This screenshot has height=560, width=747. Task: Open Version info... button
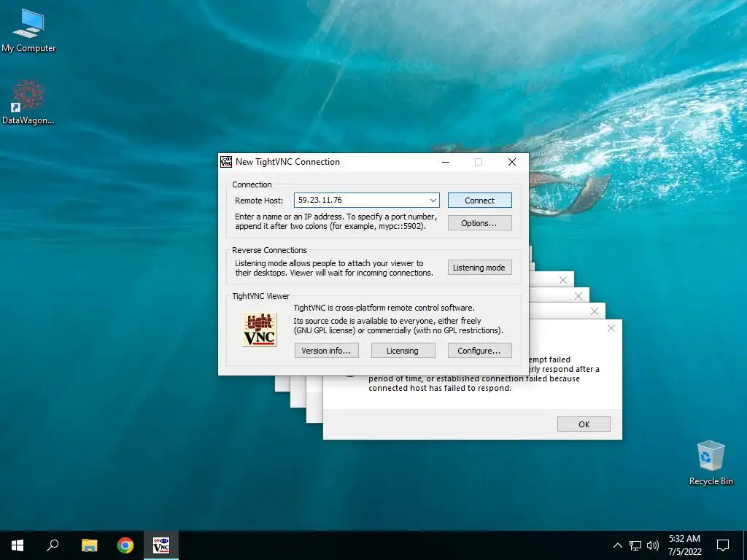pos(326,351)
